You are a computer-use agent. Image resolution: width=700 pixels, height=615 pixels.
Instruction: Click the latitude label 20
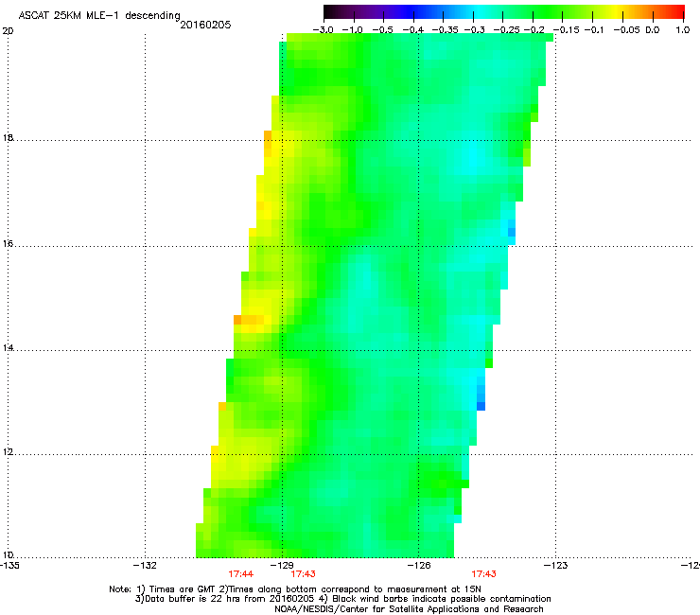8,31
